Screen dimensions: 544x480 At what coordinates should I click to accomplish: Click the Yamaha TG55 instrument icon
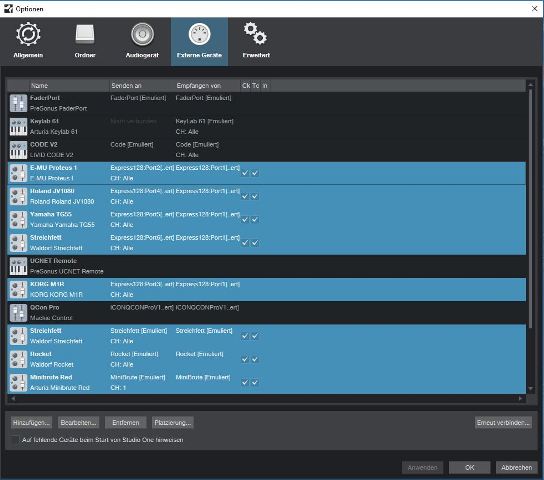[x=18, y=220]
